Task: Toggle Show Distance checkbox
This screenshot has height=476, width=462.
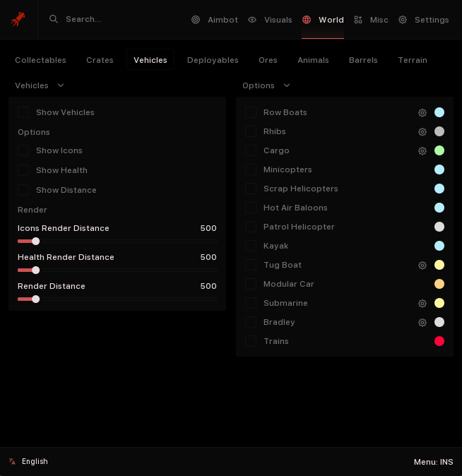Action: (23, 190)
